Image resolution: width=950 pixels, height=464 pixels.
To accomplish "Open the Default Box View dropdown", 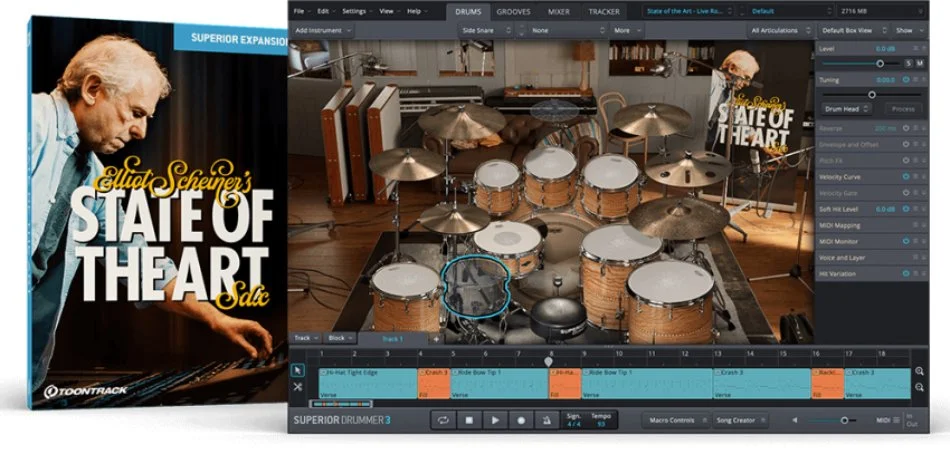I will [852, 30].
